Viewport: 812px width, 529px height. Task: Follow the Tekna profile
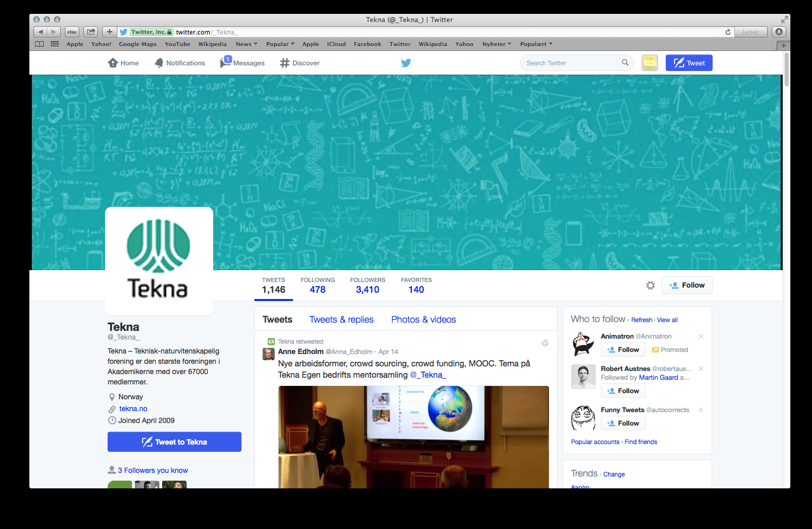click(x=687, y=285)
